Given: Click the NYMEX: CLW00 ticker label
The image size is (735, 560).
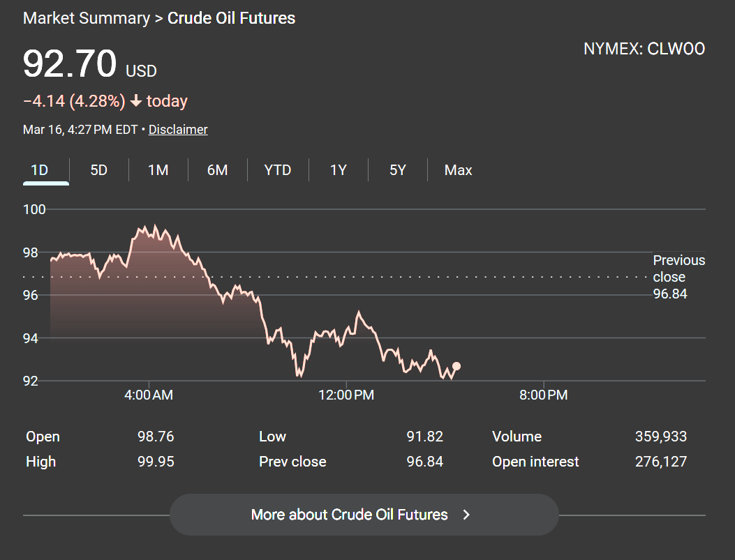Looking at the screenshot, I should pos(644,49).
